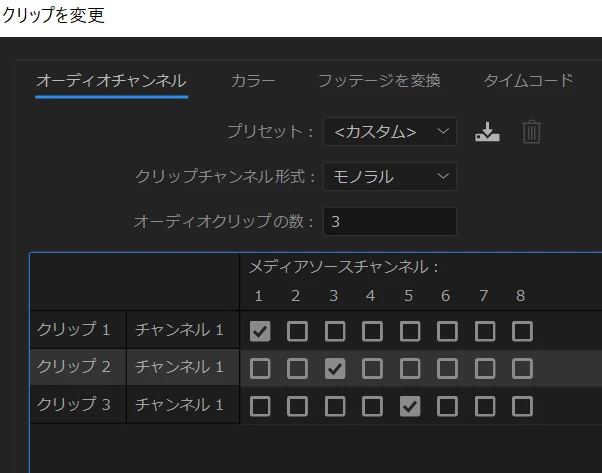Screen dimensions: 602x473
Task: Save the audio channel preset
Action: pyautogui.click(x=487, y=132)
